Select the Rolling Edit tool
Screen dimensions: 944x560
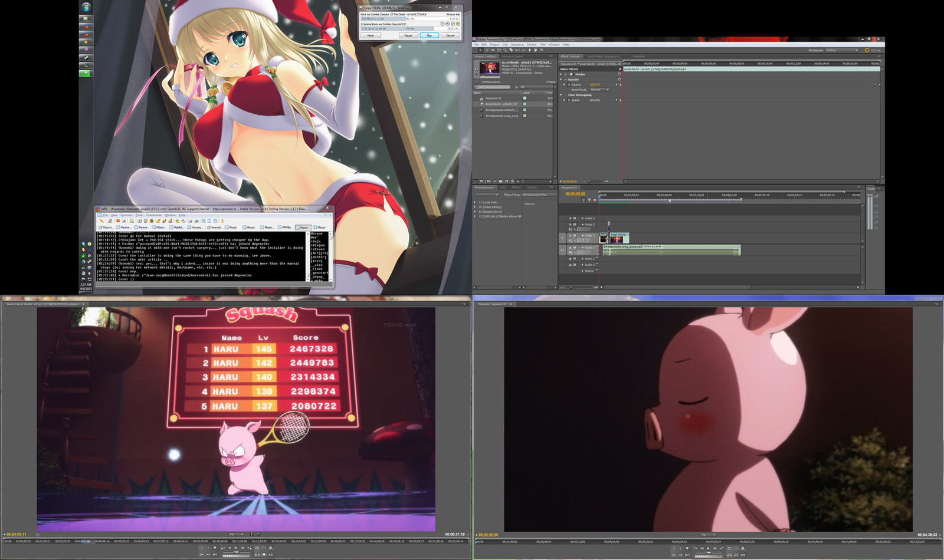tap(499, 50)
